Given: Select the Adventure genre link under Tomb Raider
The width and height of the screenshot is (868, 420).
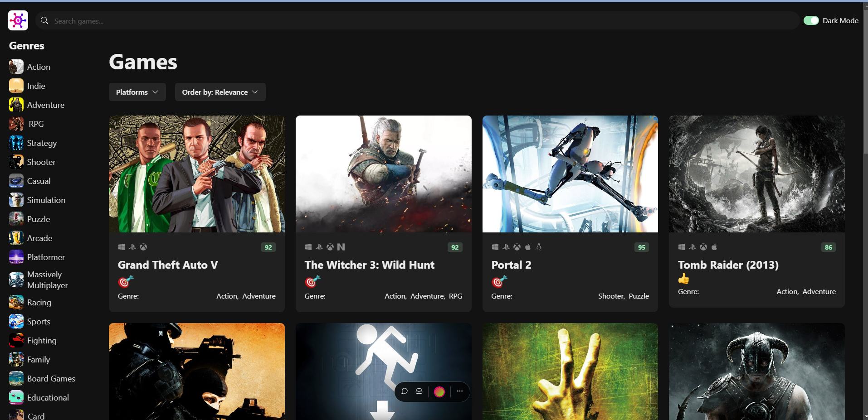Looking at the screenshot, I should pyautogui.click(x=819, y=291).
